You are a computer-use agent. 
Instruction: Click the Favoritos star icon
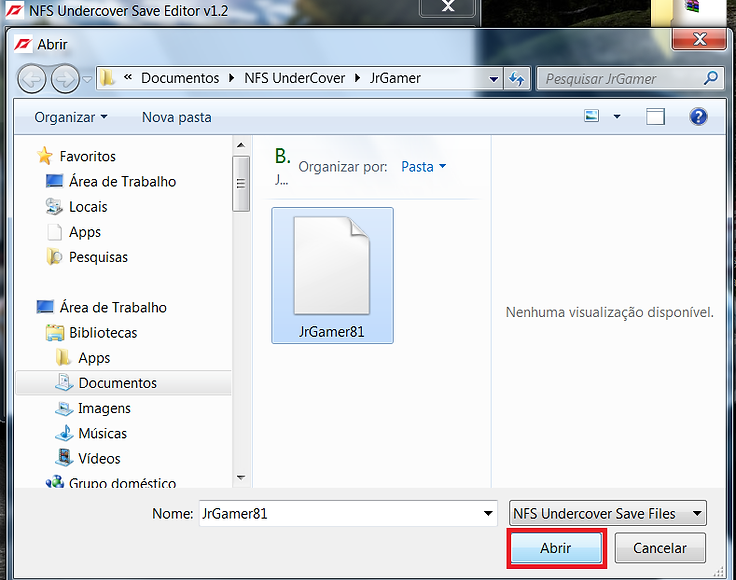[x=45, y=155]
